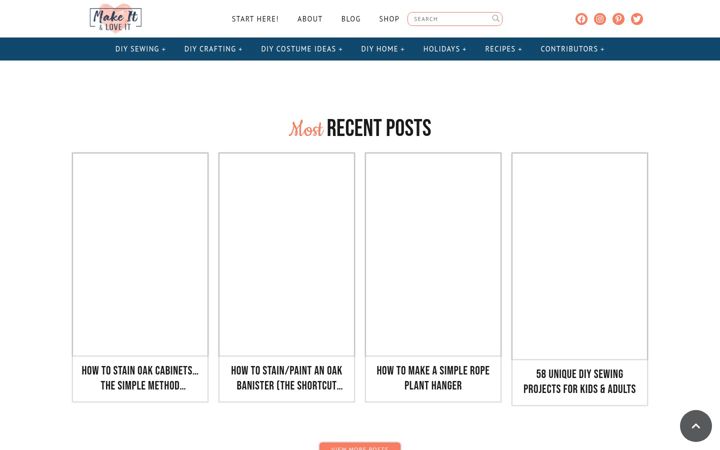This screenshot has height=450, width=720.
Task: Expand the DIY Costume Ideas menu
Action: 302,49
